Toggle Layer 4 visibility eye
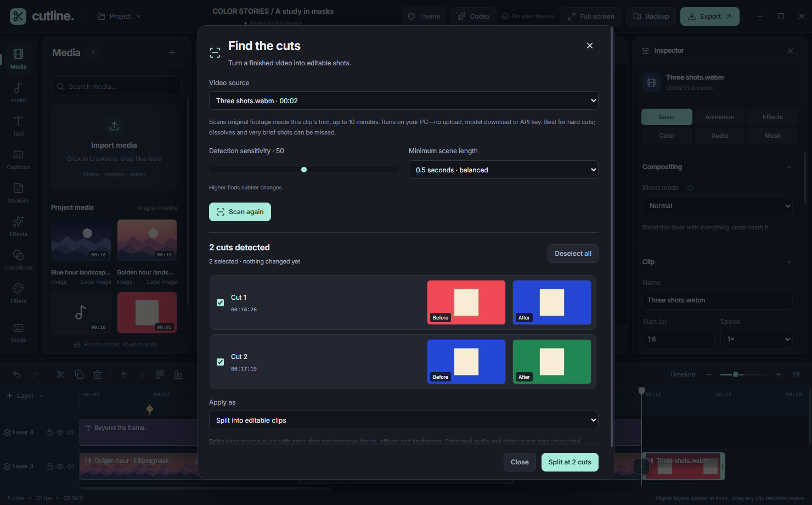The width and height of the screenshot is (812, 505). coord(60,433)
